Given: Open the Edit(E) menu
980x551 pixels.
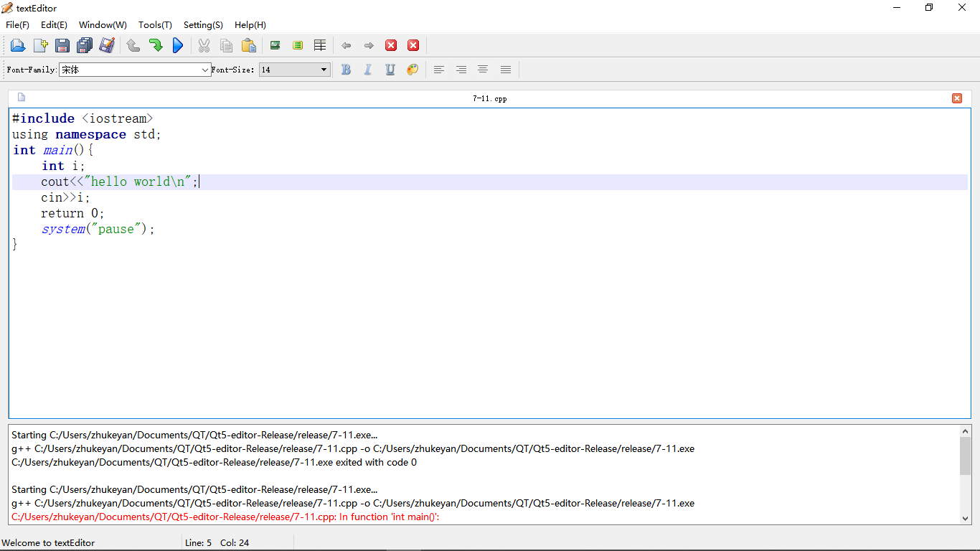Looking at the screenshot, I should pyautogui.click(x=54, y=25).
